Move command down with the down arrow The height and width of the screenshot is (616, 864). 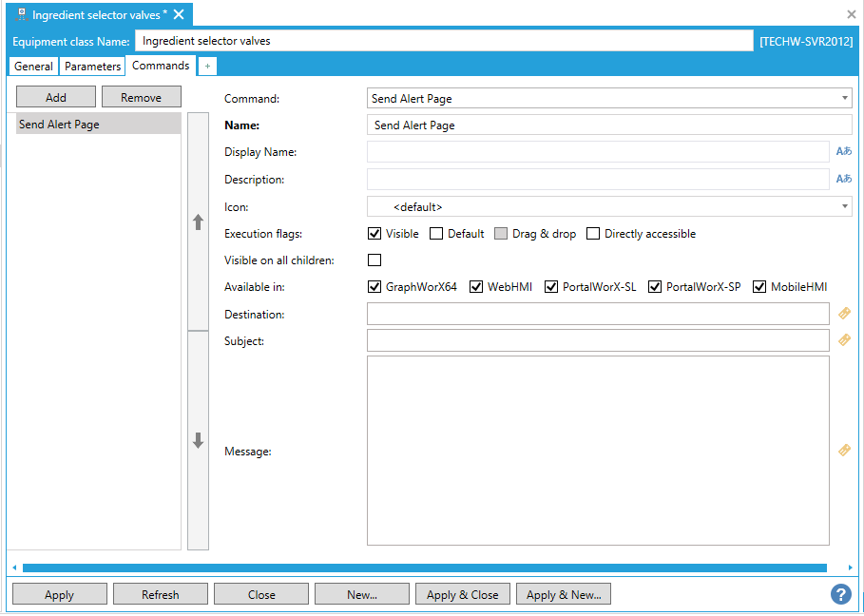(198, 440)
